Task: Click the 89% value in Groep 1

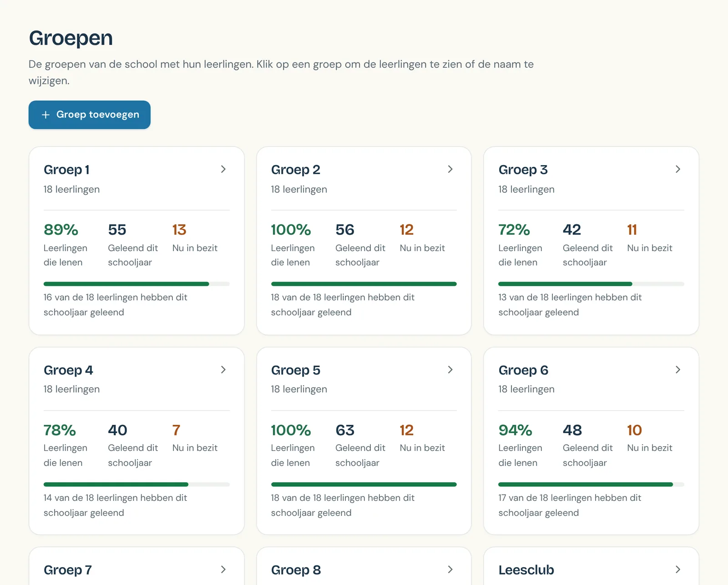Action: 61,230
